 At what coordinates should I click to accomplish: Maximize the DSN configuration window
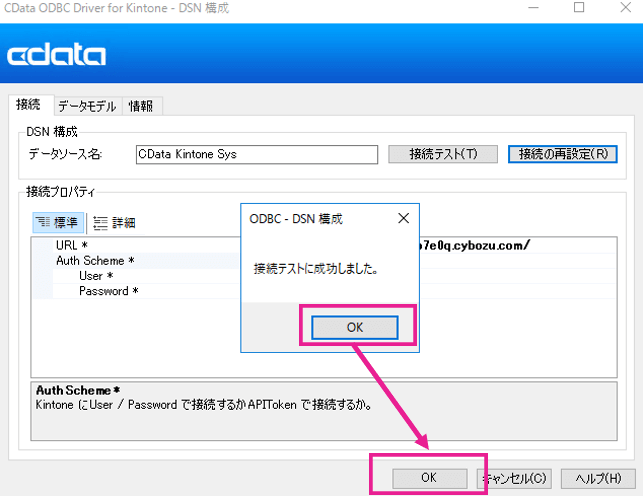(x=579, y=7)
